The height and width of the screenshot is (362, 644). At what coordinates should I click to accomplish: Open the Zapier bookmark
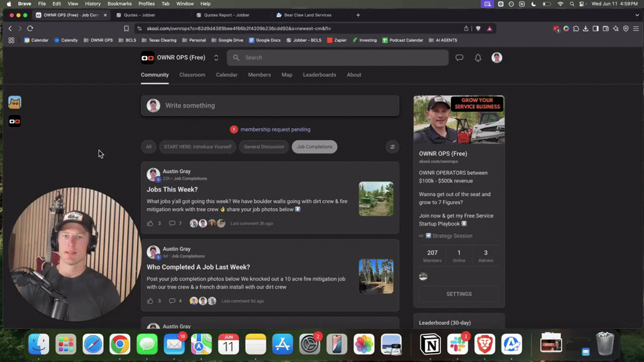coord(337,40)
